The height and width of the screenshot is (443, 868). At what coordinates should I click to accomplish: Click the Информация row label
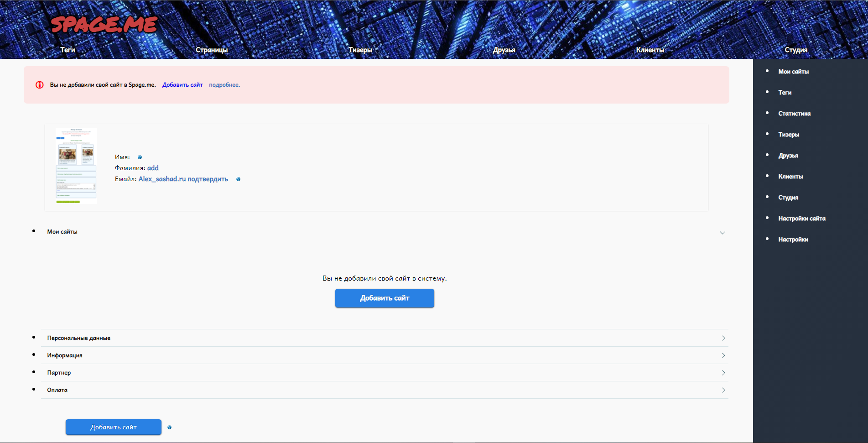[65, 355]
